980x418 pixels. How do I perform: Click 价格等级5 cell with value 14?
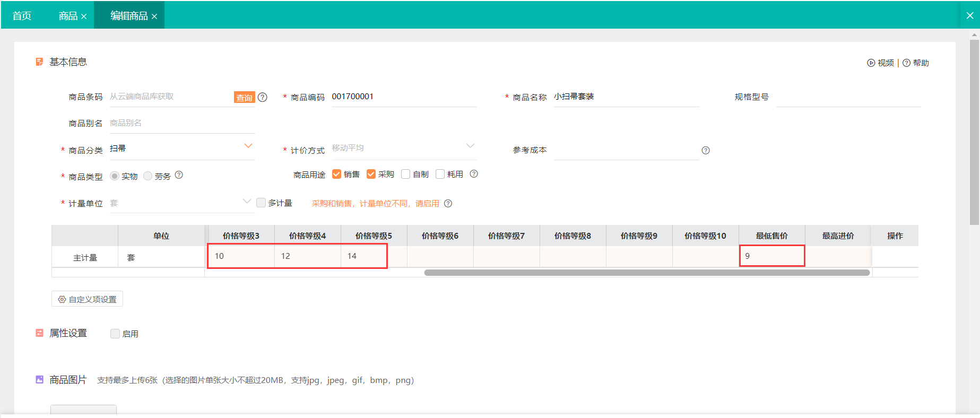pyautogui.click(x=374, y=256)
